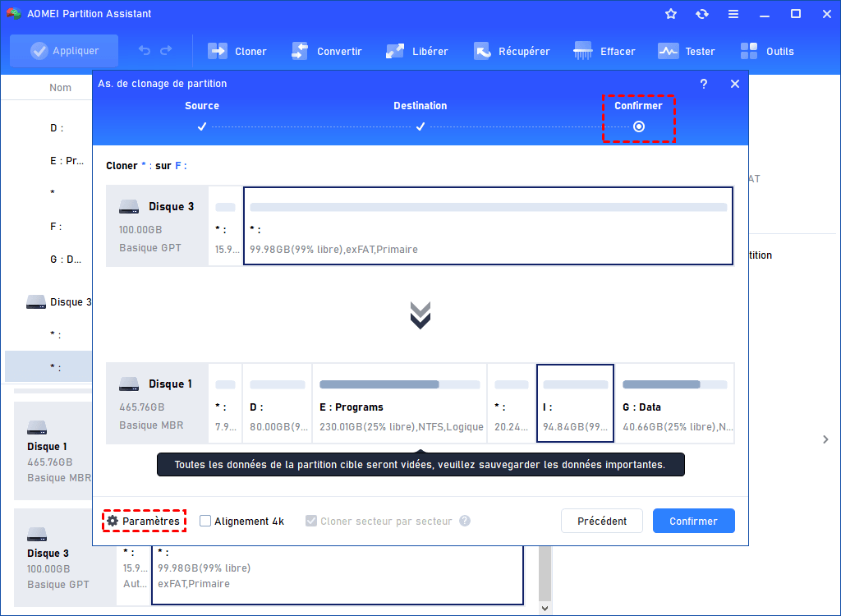Screen dimensions: 841x616
Task: Click the E: Programs partition usage bar
Action: click(398, 384)
